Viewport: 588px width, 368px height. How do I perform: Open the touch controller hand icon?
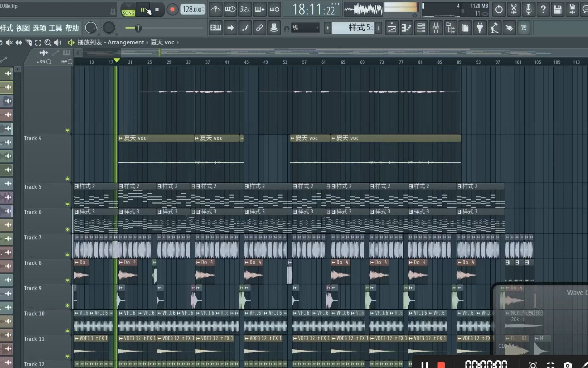pyautogui.click(x=509, y=28)
